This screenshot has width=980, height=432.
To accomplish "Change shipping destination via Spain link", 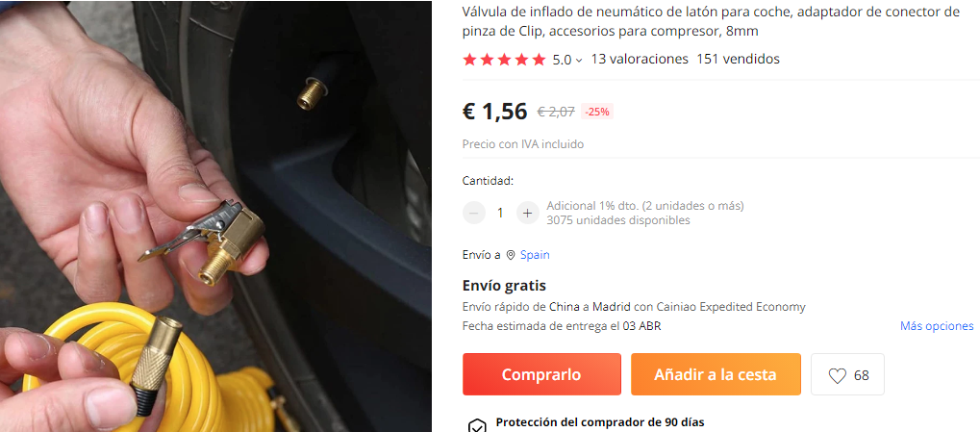I will pos(535,255).
